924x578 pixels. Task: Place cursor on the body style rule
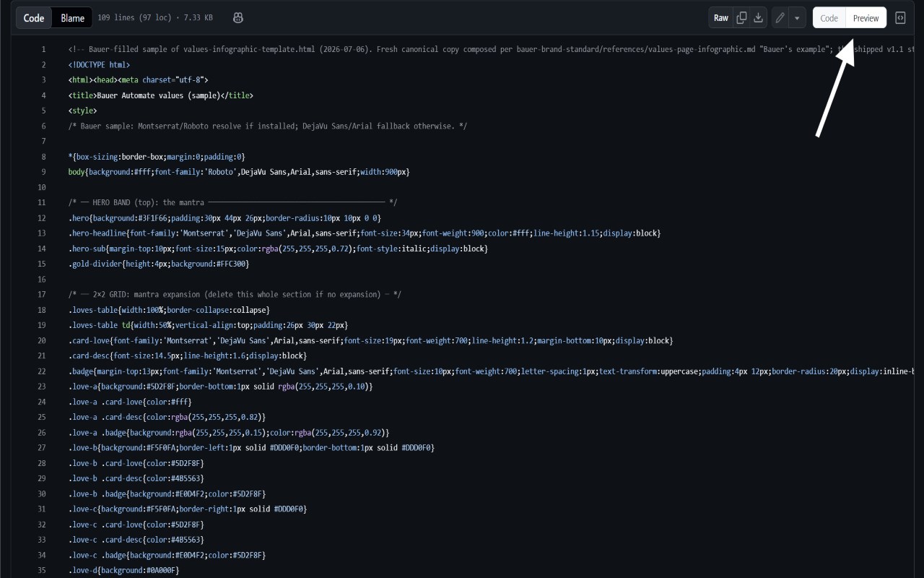tap(239, 172)
